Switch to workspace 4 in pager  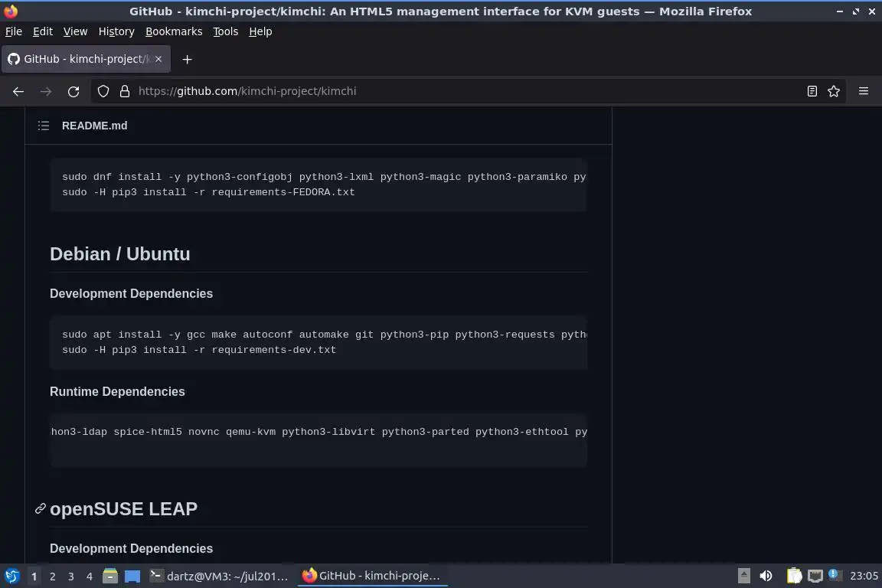89,577
